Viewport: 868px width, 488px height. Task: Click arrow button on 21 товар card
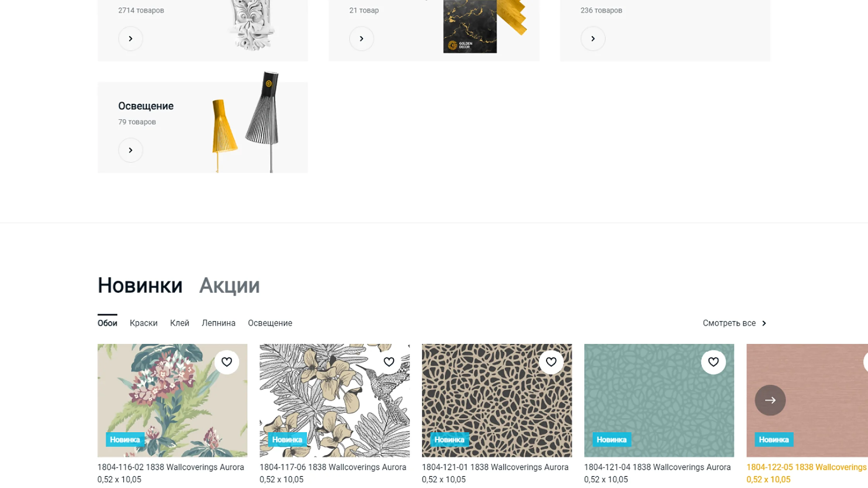click(362, 38)
